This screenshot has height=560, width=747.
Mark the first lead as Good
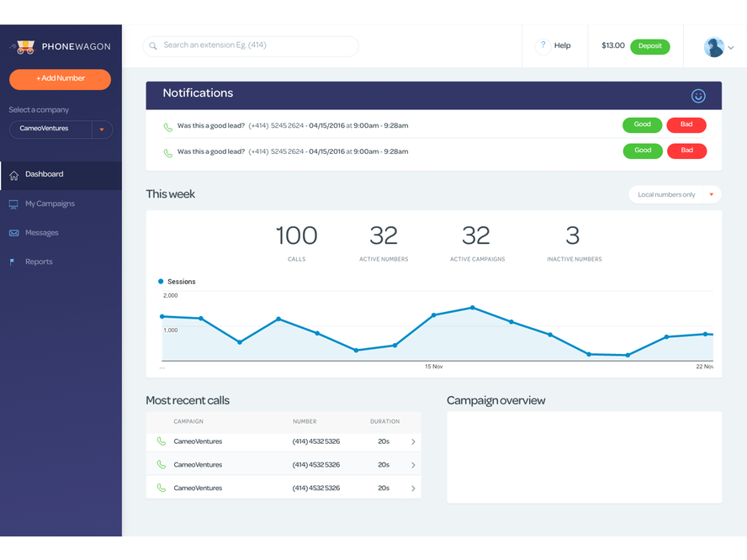click(642, 124)
